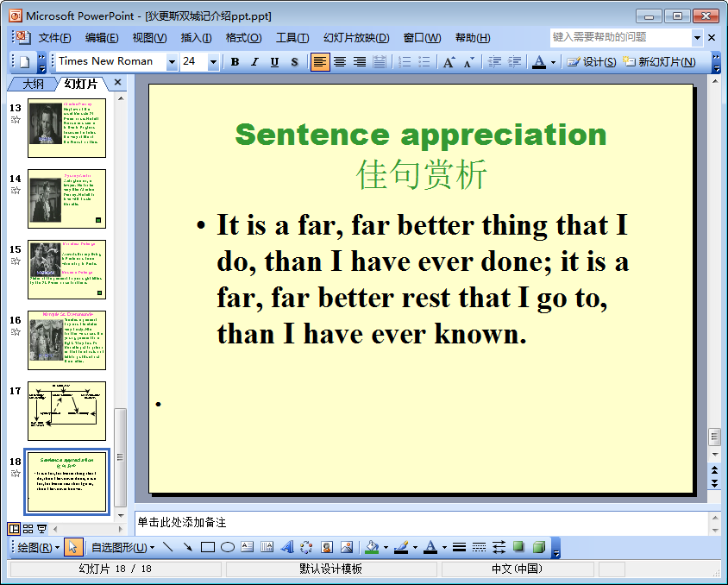Activate the Select Objects arrow tool

(x=72, y=548)
